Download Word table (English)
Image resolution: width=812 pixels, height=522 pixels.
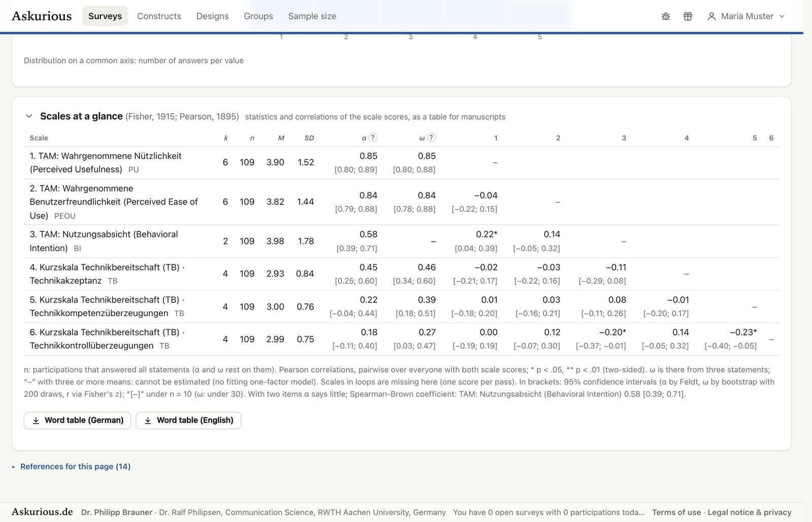click(188, 420)
